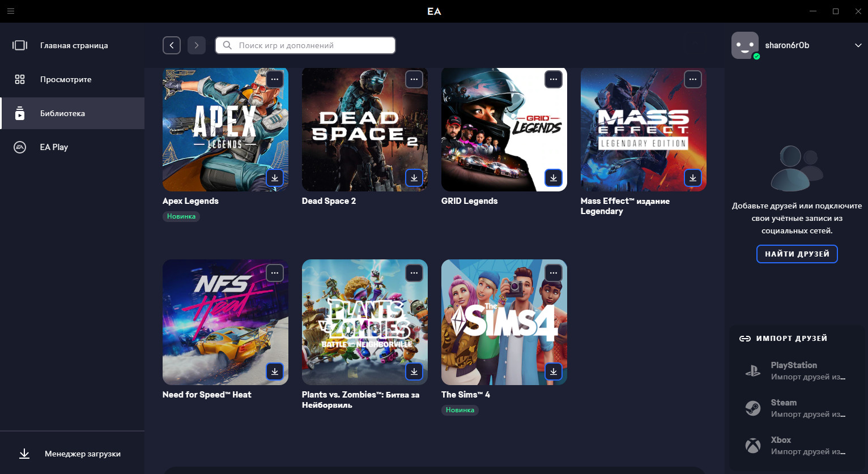The height and width of the screenshot is (474, 868).
Task: Click Новинка badge under Apex Legends
Action: (181, 216)
